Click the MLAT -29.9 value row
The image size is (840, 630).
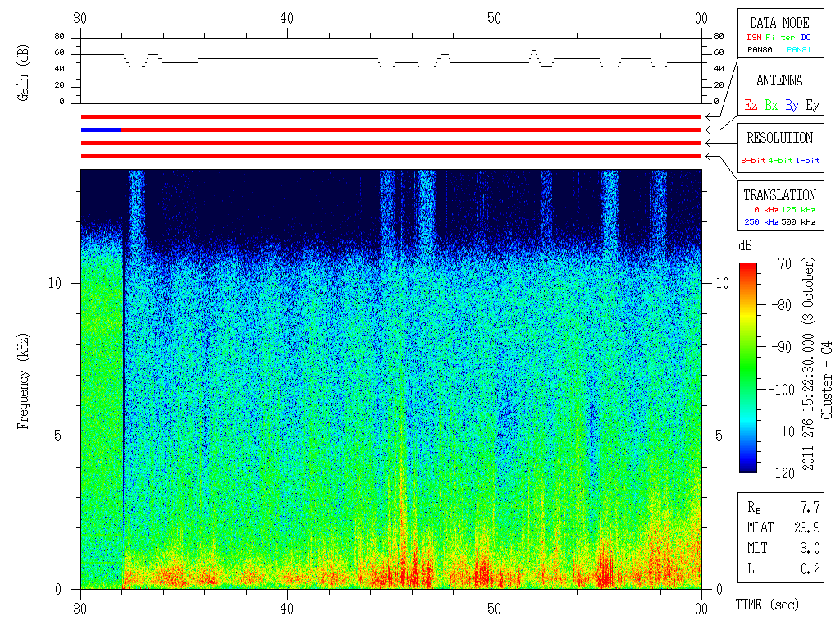coord(783,527)
